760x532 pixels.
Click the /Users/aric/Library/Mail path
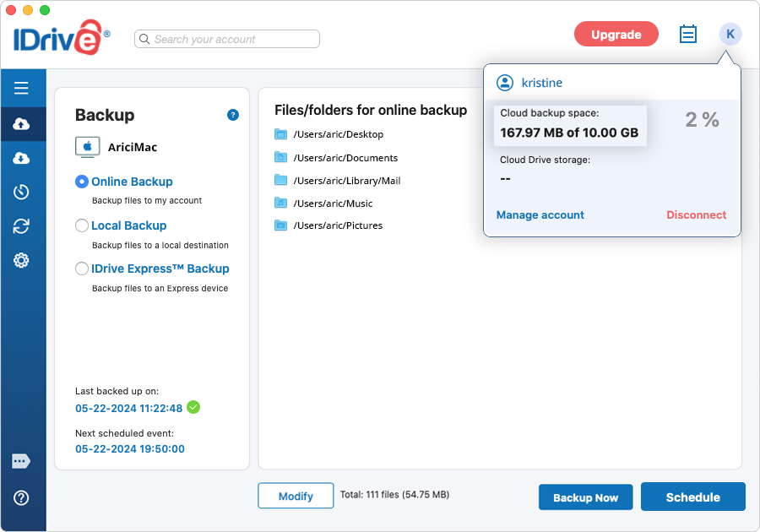click(347, 181)
